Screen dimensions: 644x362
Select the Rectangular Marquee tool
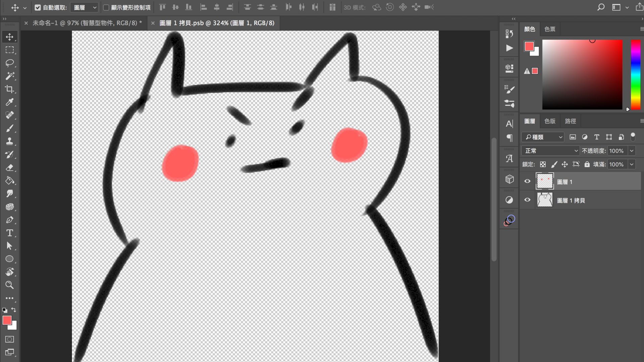(x=9, y=50)
